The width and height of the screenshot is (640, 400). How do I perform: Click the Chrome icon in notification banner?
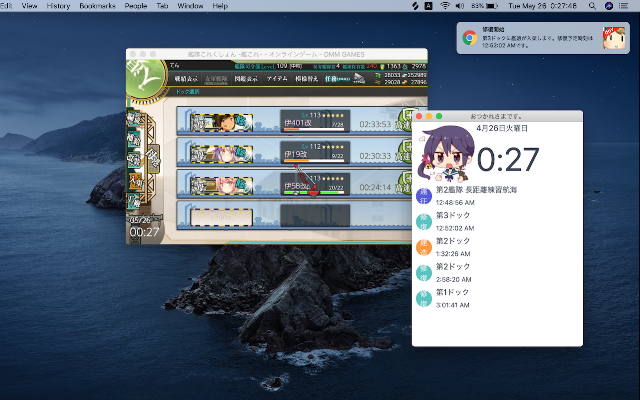[x=470, y=38]
